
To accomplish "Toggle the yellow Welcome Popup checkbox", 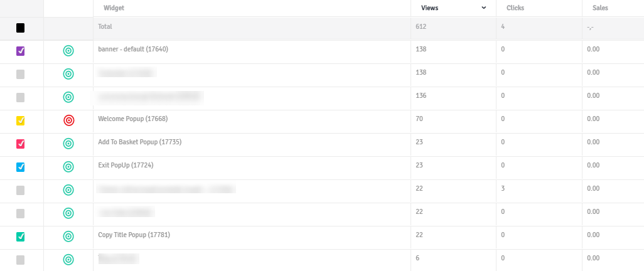I will pos(20,120).
